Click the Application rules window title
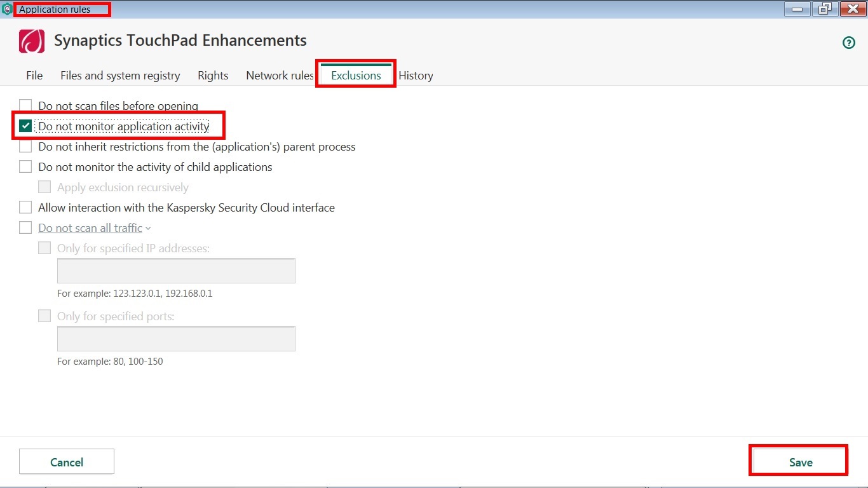Image resolution: width=868 pixels, height=488 pixels. click(55, 10)
